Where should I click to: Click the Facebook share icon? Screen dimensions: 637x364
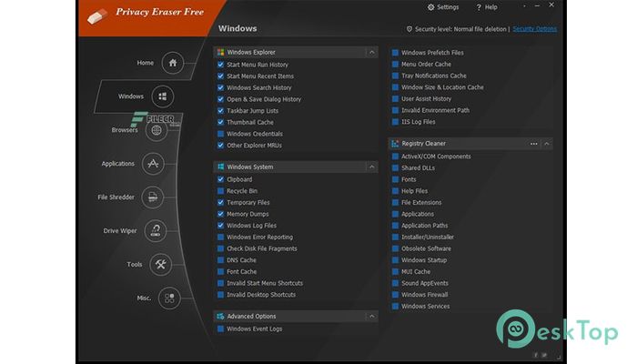pyautogui.click(x=535, y=355)
